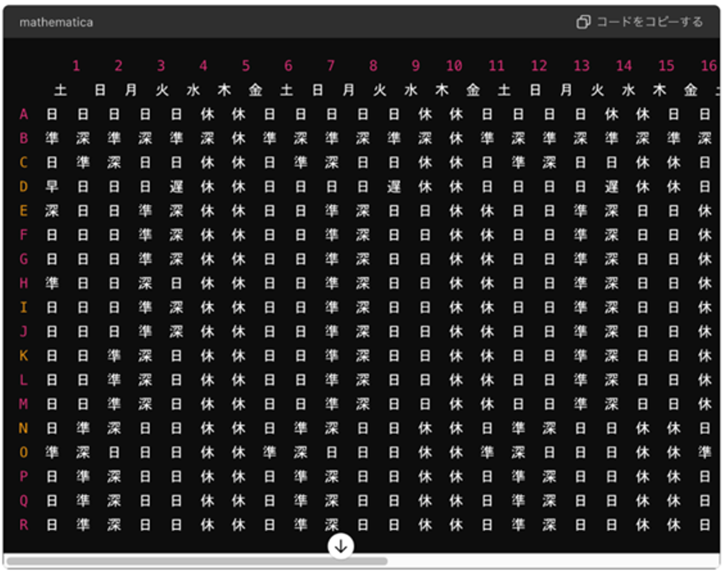
Task: Click column header number 9
Action: pos(416,66)
